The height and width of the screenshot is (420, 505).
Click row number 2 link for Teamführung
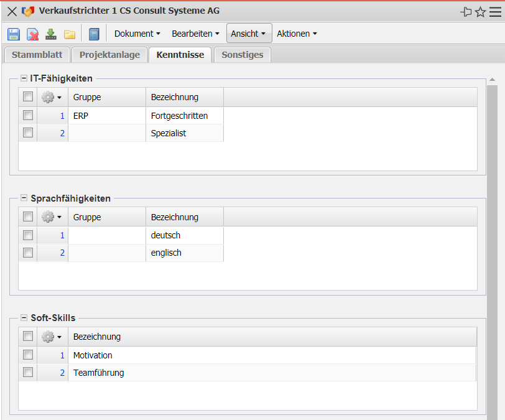pyautogui.click(x=62, y=373)
